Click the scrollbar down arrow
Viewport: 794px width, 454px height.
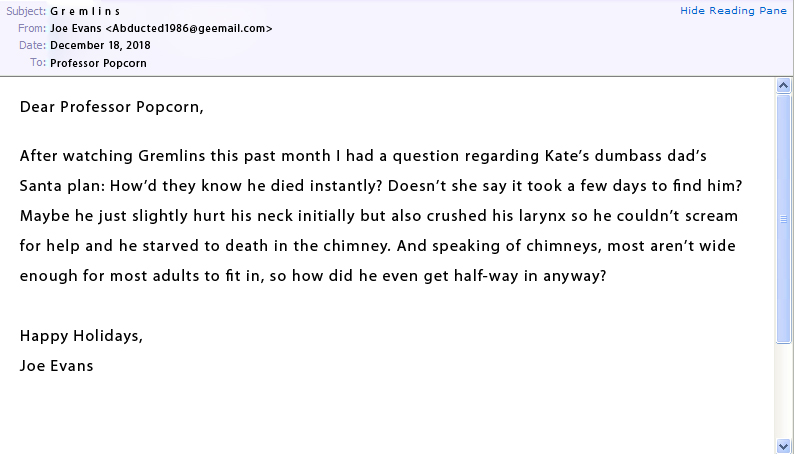pos(784,445)
